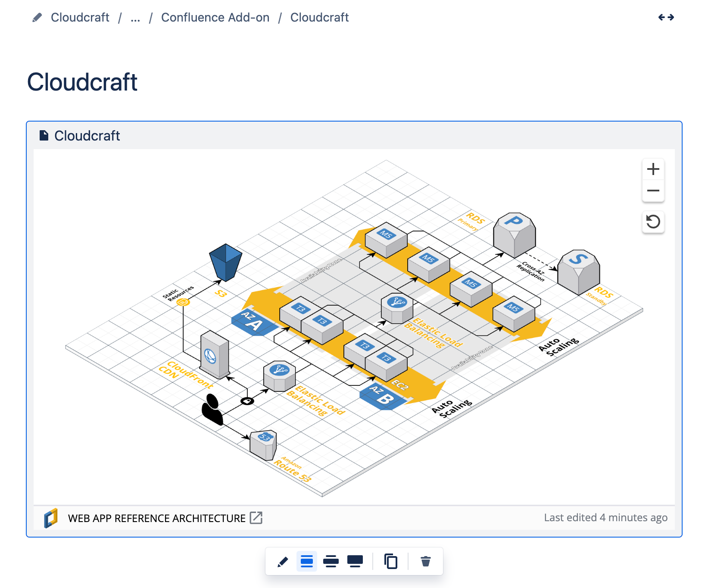Click the expand arrows at the top right
The height and width of the screenshot is (588, 705).
click(667, 17)
